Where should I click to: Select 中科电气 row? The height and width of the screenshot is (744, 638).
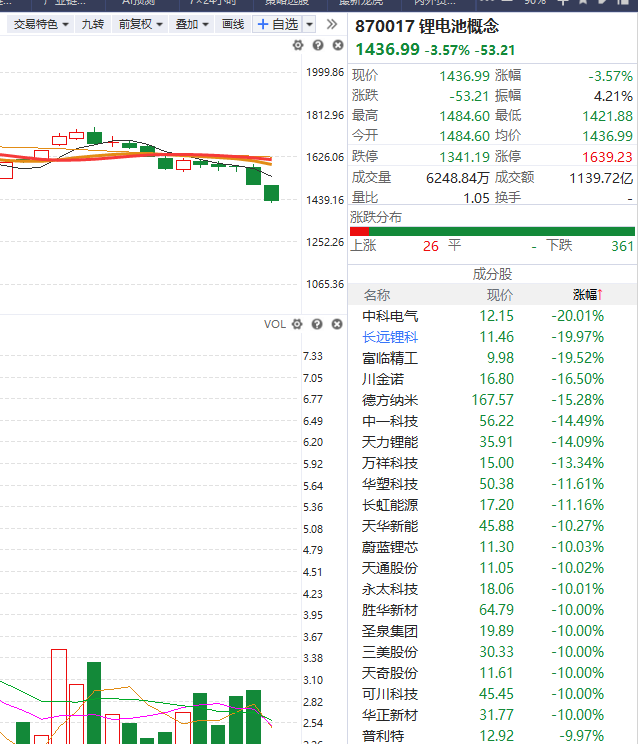point(492,316)
